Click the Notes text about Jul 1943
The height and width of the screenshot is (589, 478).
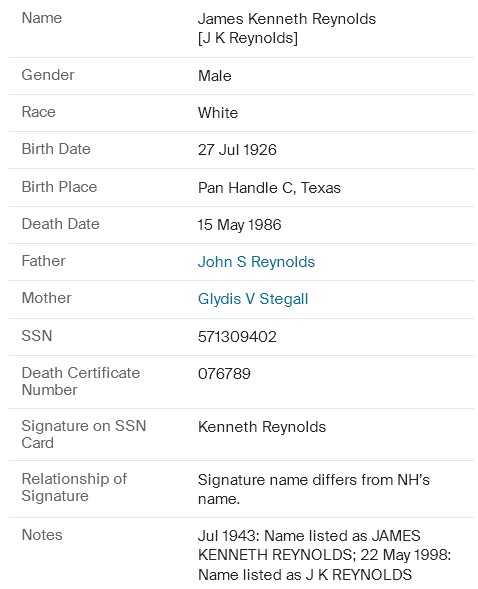(324, 555)
